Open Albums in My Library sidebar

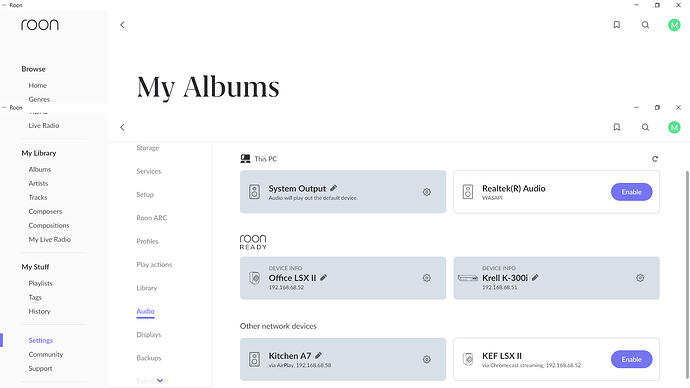pos(40,169)
